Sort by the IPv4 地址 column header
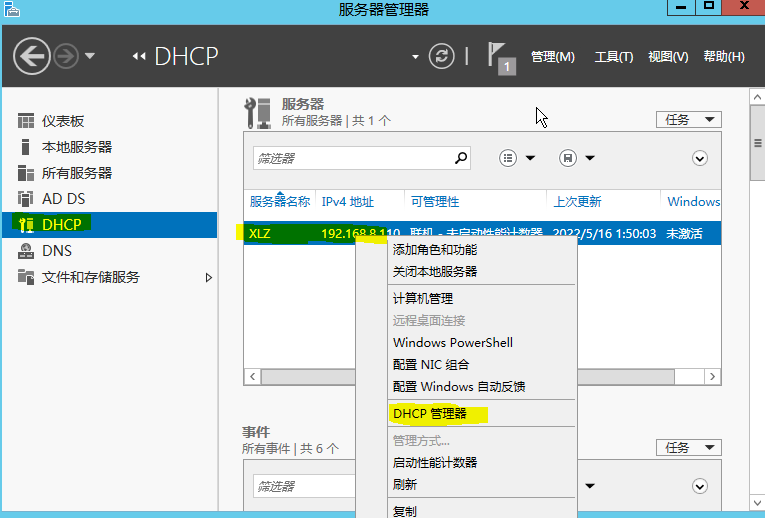This screenshot has height=518, width=765. (x=347, y=201)
